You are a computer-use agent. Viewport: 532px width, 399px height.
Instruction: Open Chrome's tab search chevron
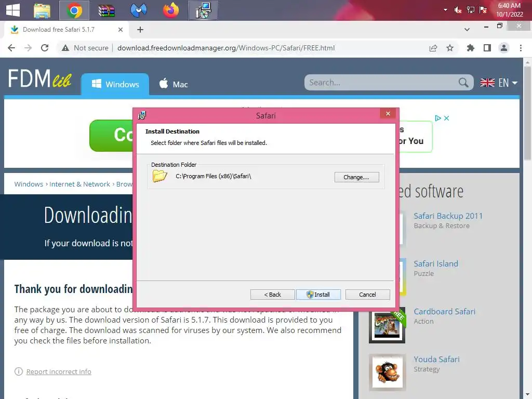(467, 30)
